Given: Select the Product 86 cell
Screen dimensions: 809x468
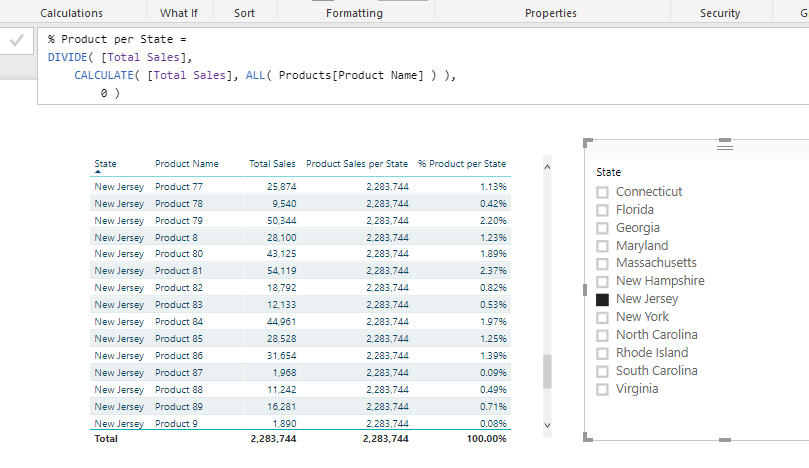Looking at the screenshot, I should pos(179,356).
